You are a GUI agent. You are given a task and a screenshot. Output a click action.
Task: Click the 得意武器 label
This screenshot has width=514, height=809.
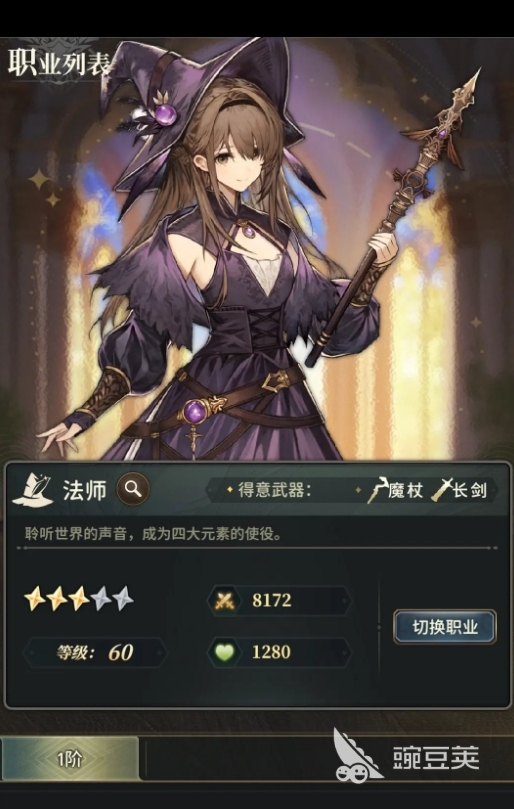coord(275,490)
